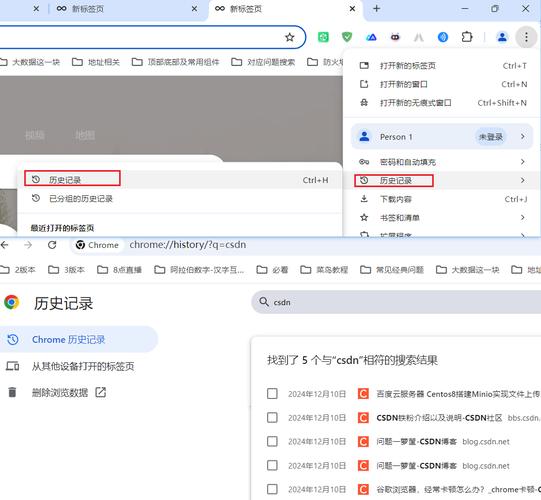
Task: Open a new tab with the plus button
Action: (376, 9)
